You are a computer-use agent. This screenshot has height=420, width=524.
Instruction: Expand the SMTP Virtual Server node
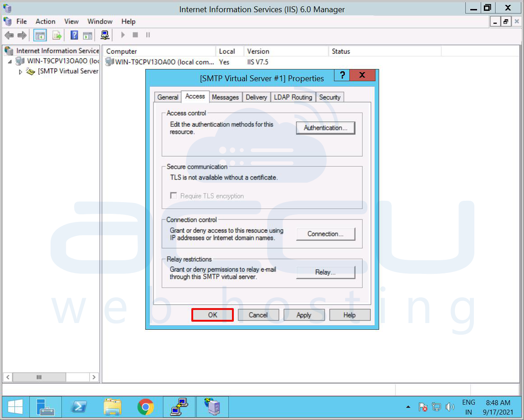(20, 71)
